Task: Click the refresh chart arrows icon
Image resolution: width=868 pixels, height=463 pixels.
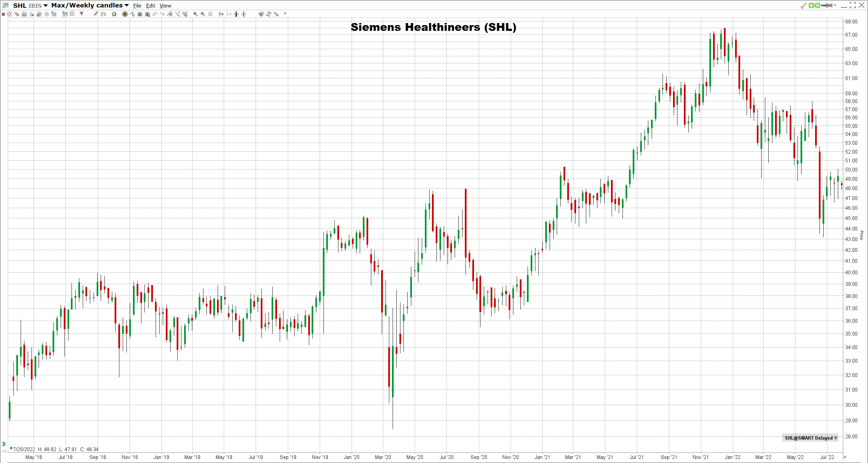Action: click(x=269, y=14)
